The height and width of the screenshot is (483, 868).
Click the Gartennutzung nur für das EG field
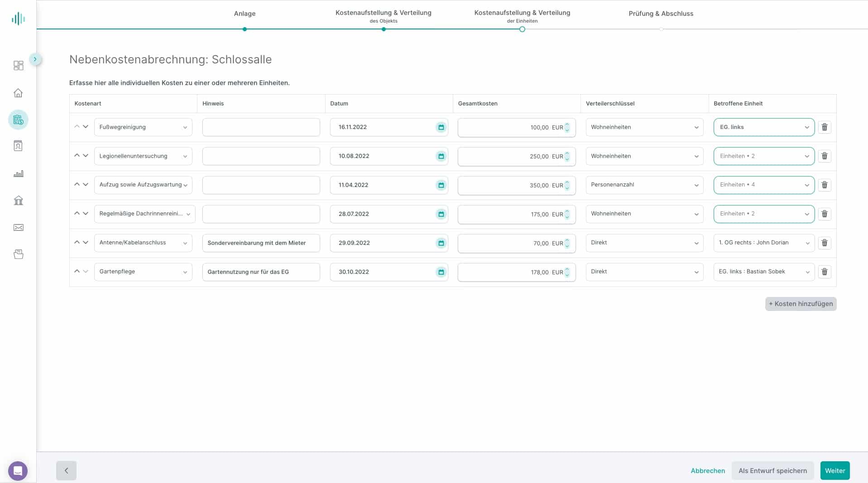(x=261, y=272)
